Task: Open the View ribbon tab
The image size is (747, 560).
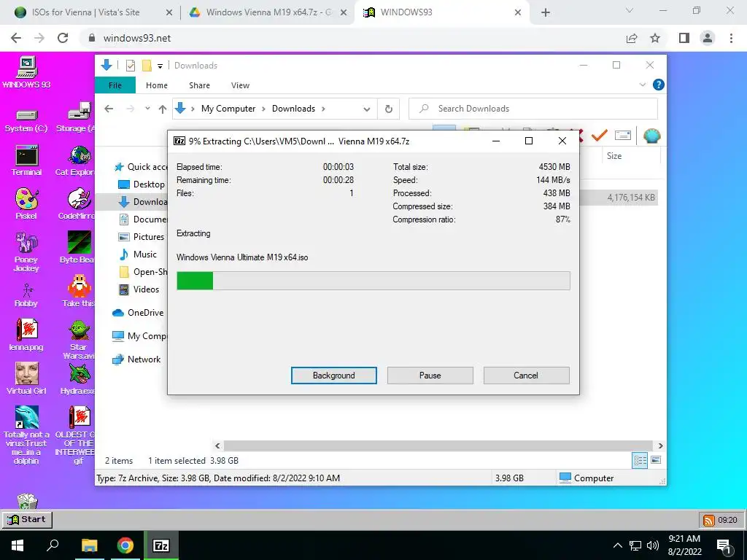Action: click(240, 85)
